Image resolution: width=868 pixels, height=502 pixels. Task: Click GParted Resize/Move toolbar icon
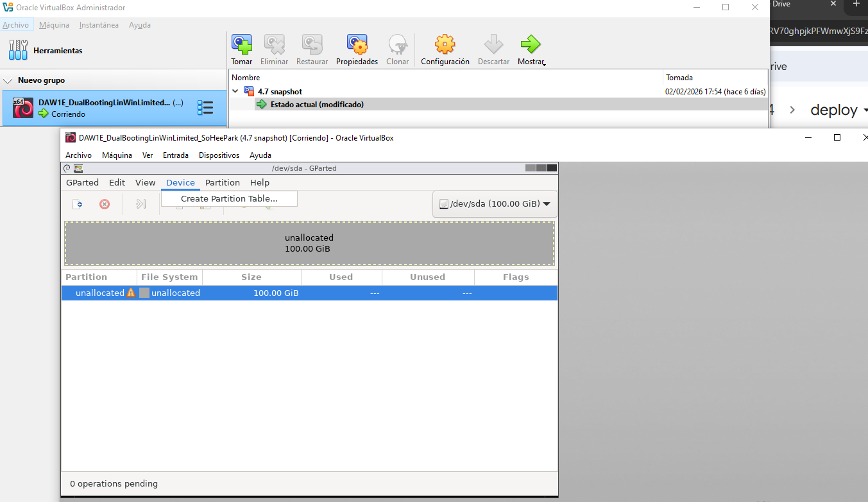141,204
